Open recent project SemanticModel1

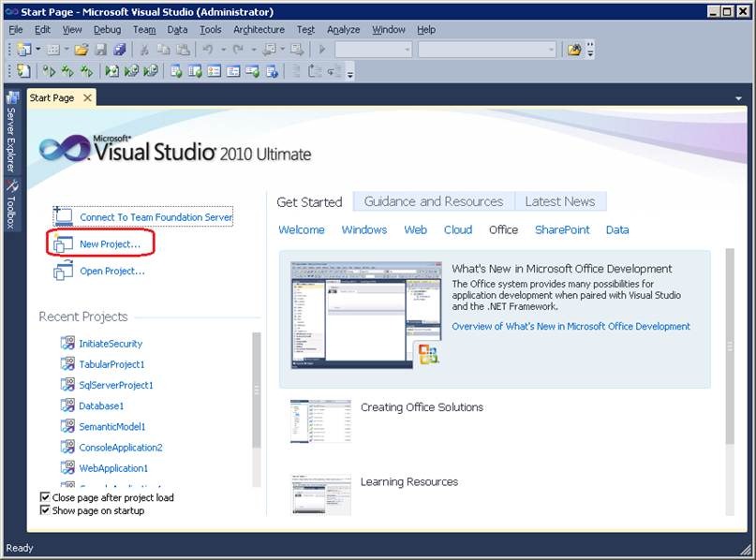click(111, 426)
